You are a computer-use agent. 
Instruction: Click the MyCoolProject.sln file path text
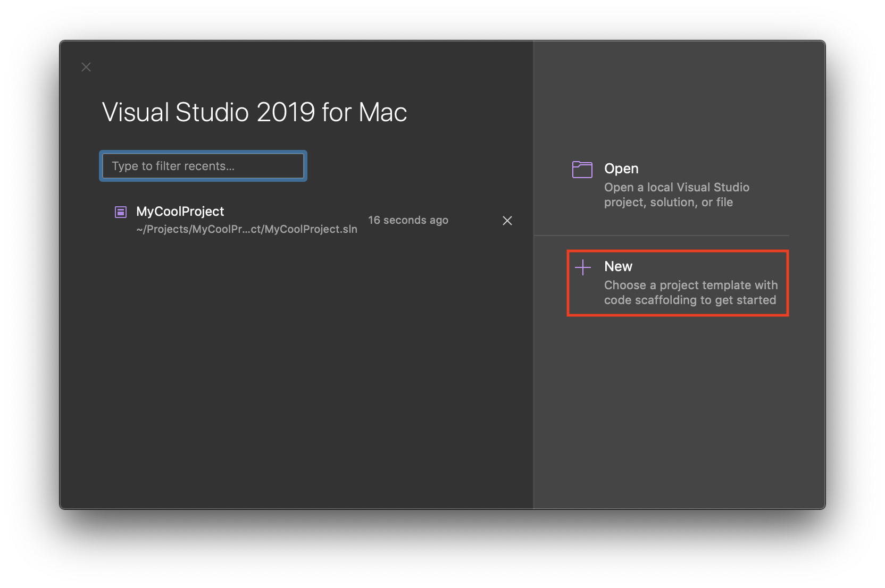tap(246, 229)
